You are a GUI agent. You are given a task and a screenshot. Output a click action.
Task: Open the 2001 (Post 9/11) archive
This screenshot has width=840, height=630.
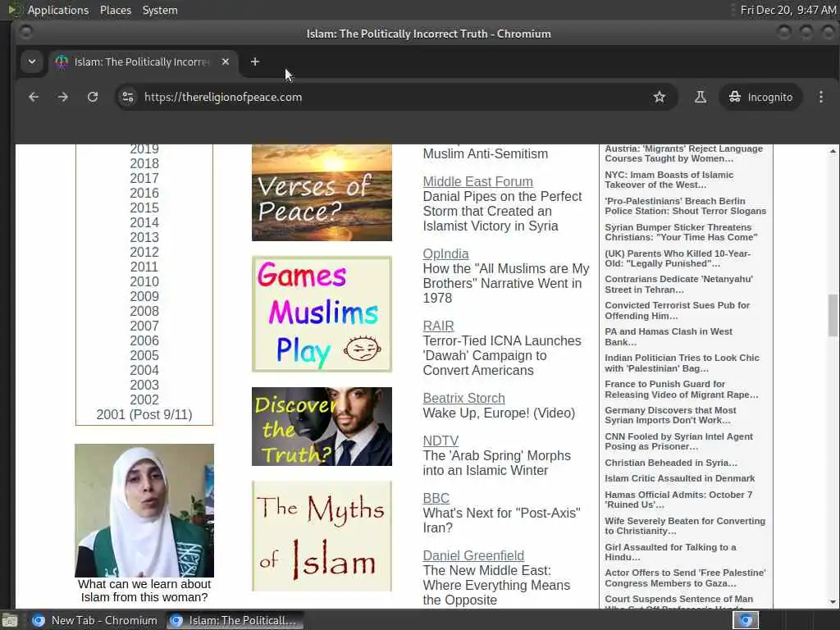click(144, 414)
